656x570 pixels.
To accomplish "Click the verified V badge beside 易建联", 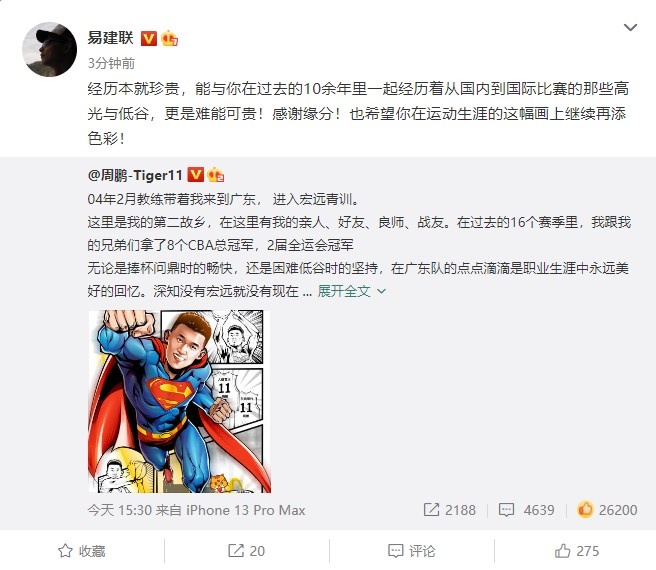I will coord(149,39).
